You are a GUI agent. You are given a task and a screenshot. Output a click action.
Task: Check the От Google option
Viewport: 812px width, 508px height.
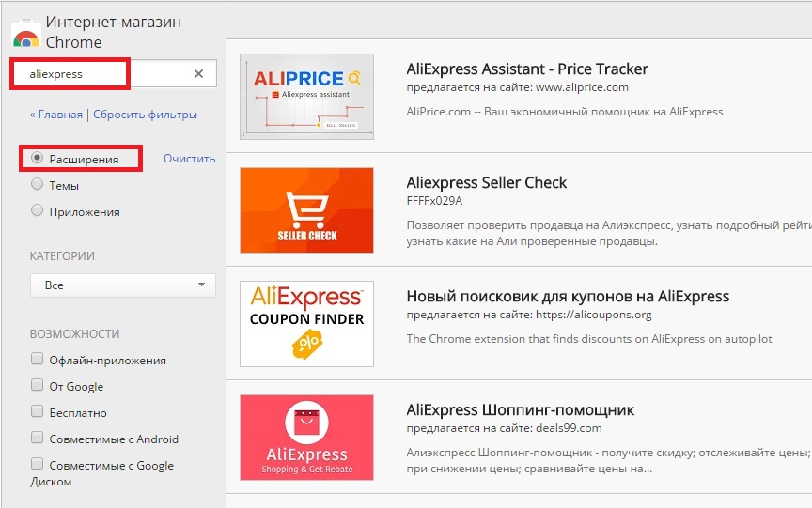[38, 385]
